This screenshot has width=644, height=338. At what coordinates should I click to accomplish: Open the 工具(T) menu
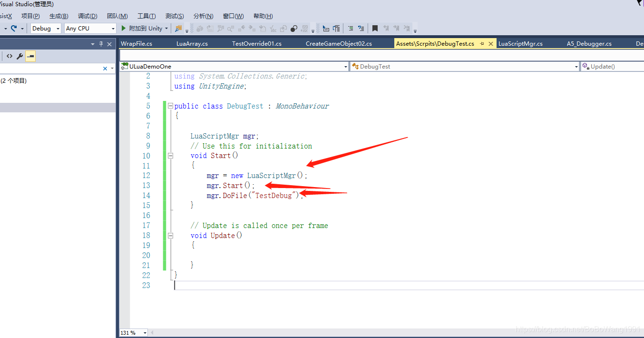pyautogui.click(x=146, y=16)
